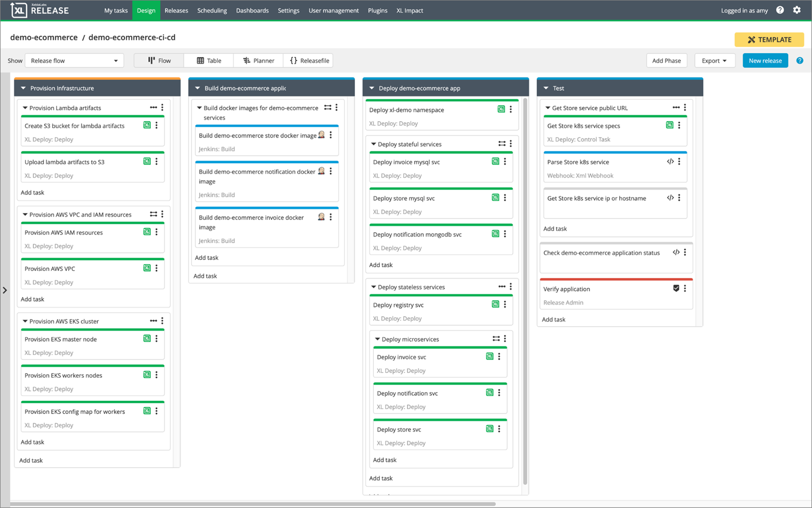
Task: Open the Releases menu
Action: tap(176, 11)
